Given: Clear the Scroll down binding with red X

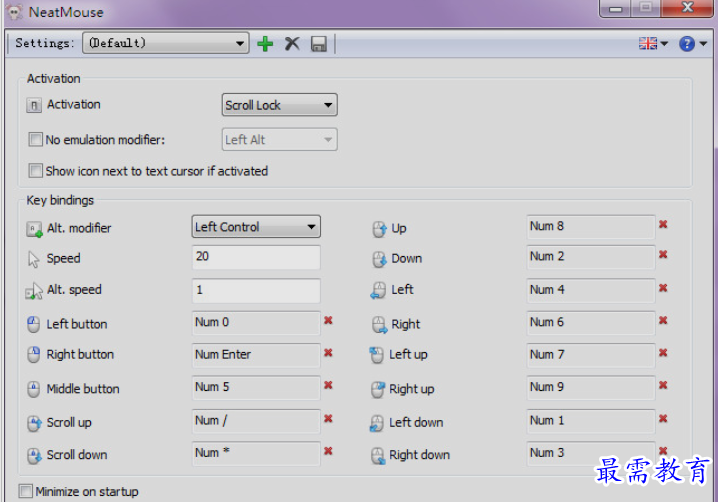Looking at the screenshot, I should click(x=328, y=451).
